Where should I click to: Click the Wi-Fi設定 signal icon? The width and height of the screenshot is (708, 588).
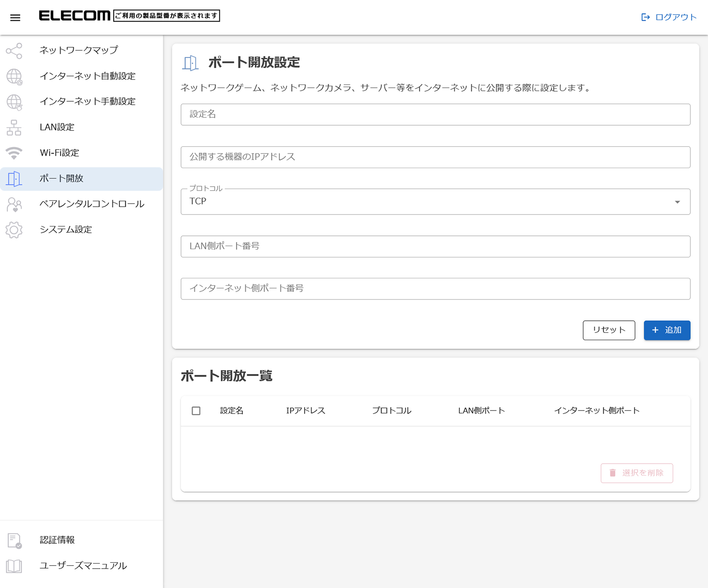pyautogui.click(x=14, y=153)
